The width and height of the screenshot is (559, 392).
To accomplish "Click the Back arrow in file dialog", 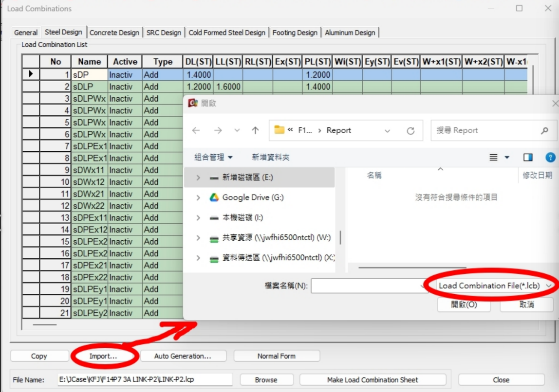I will coord(196,130).
